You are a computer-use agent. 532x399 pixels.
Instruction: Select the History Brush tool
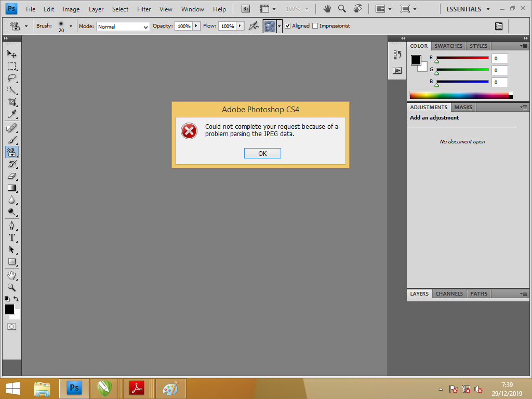click(x=12, y=164)
